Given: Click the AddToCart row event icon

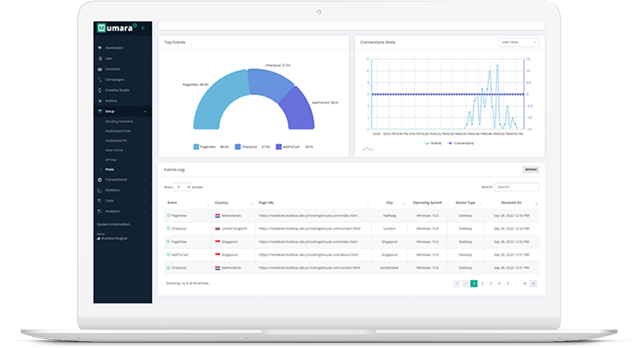Looking at the screenshot, I should 168,255.
